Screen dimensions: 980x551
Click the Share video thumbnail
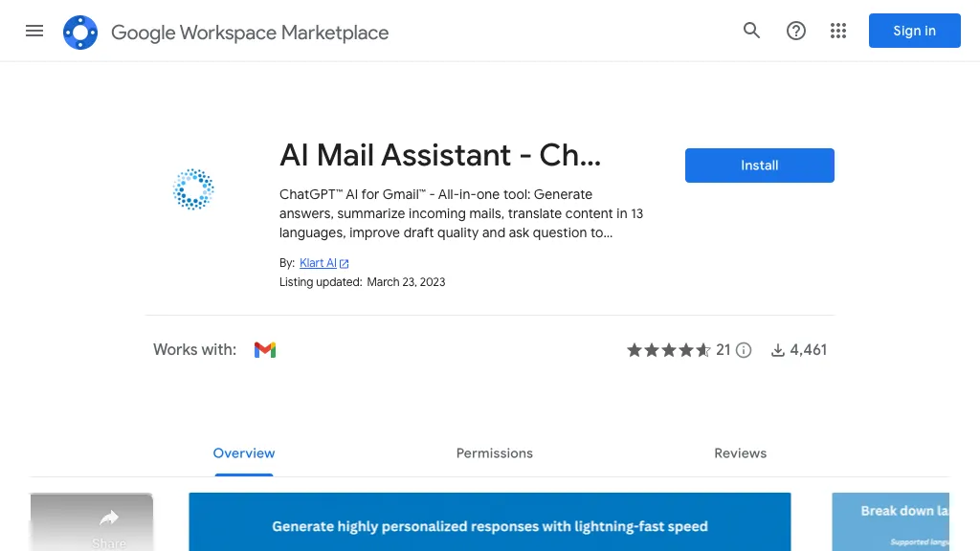click(92, 522)
